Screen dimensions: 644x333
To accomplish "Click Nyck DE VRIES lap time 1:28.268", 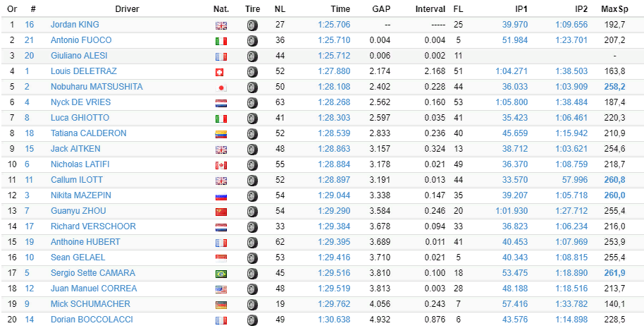I will point(334,102).
